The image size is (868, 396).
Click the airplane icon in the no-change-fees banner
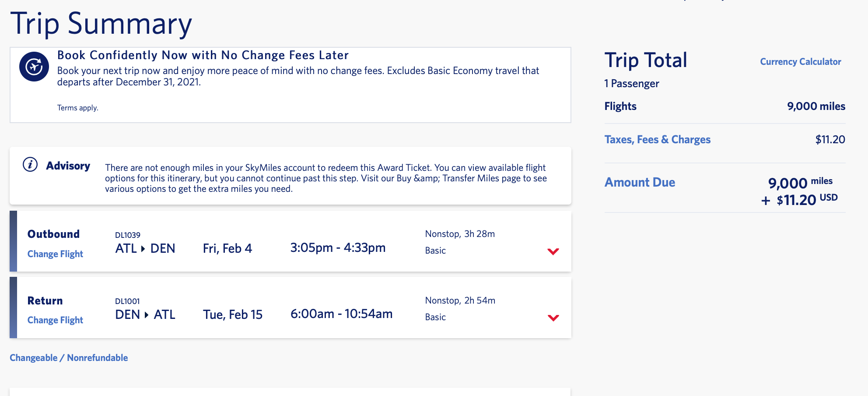coord(34,67)
